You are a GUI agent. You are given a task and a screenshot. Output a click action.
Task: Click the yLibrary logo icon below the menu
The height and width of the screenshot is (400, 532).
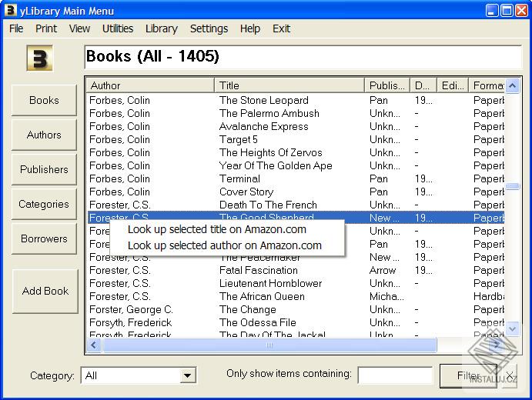(40, 58)
